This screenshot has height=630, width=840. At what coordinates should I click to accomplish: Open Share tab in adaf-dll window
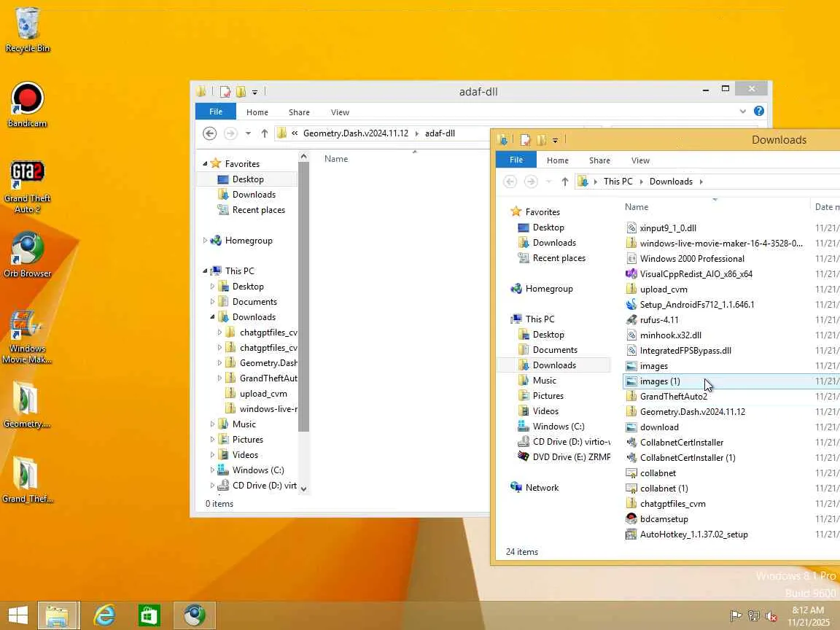(299, 112)
